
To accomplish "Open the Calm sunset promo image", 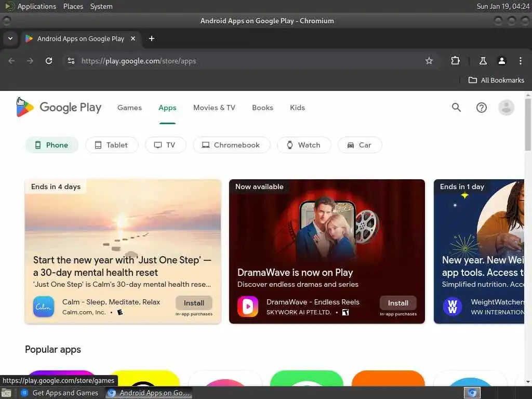I will [x=123, y=217].
